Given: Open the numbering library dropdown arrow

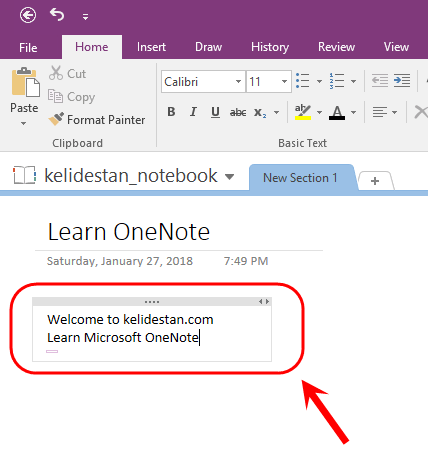Looking at the screenshot, I should point(353,81).
